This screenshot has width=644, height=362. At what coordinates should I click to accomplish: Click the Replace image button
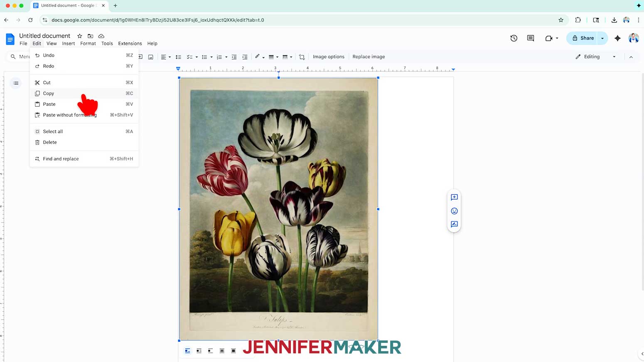(369, 57)
